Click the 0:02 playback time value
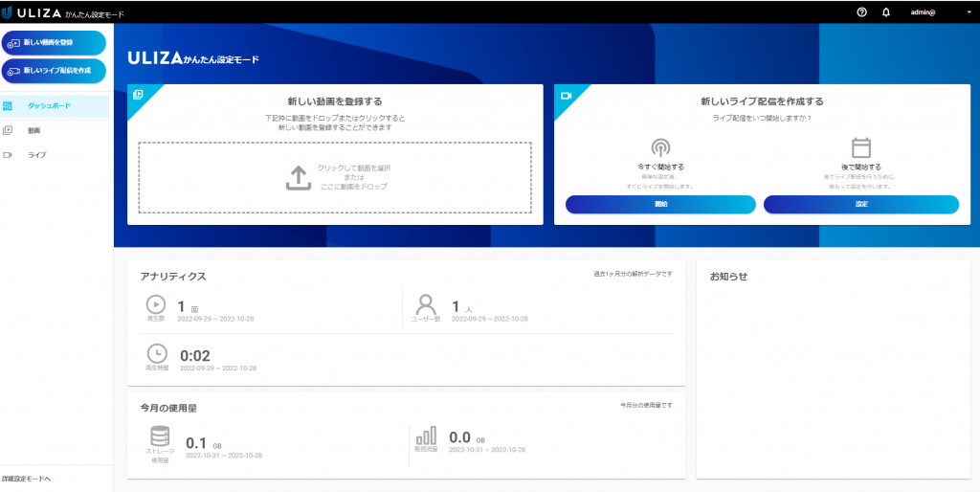 click(x=195, y=356)
